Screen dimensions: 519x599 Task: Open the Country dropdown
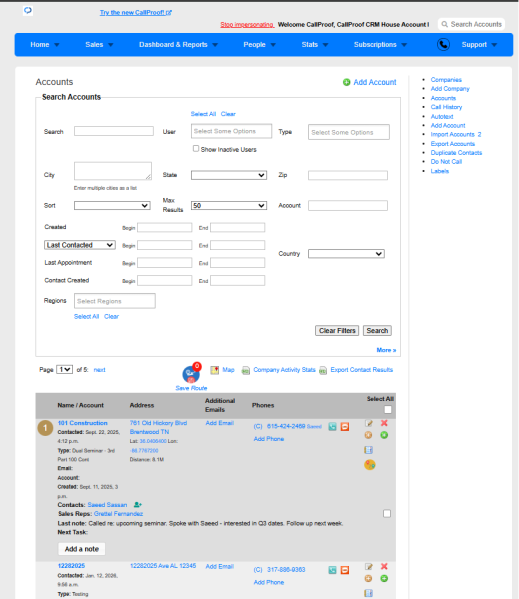tap(346, 254)
